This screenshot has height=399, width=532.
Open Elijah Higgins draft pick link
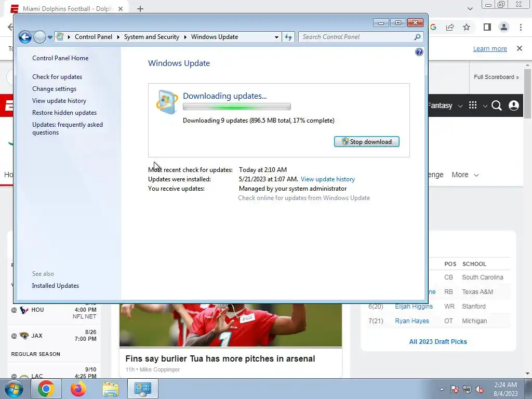414,307
